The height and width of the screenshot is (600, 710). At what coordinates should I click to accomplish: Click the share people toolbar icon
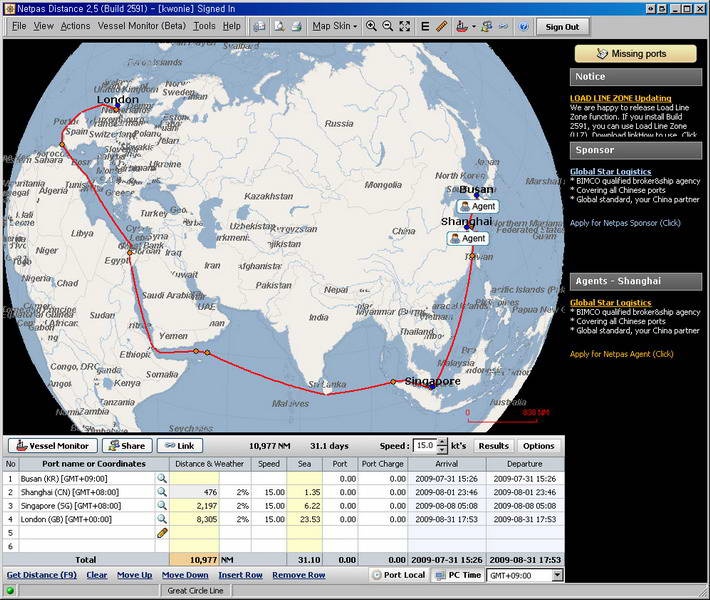(487, 26)
